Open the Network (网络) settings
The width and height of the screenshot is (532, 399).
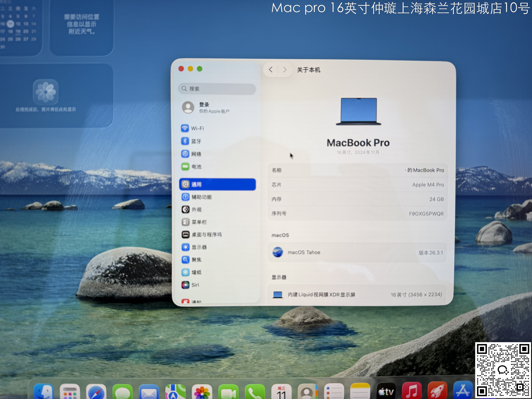pyautogui.click(x=196, y=154)
